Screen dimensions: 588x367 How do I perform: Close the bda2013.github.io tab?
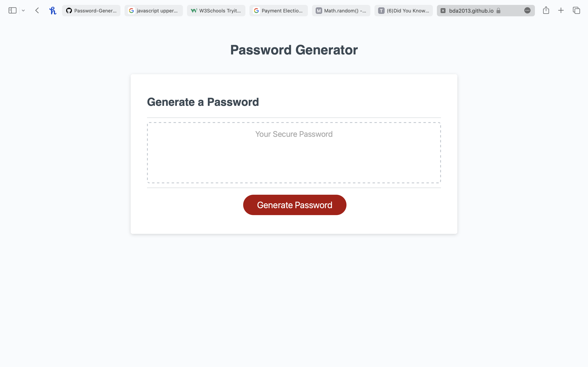tap(443, 10)
